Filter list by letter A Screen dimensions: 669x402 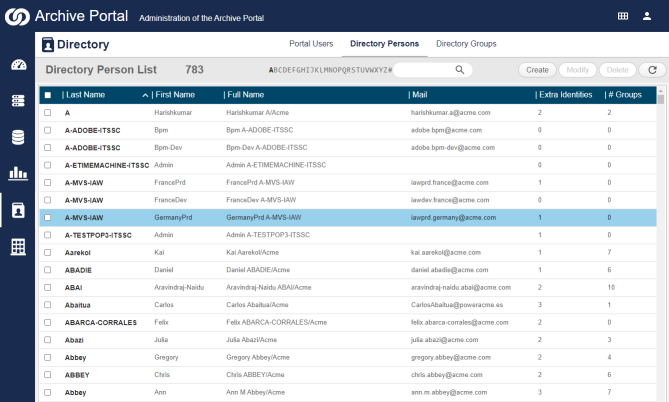[x=271, y=70]
